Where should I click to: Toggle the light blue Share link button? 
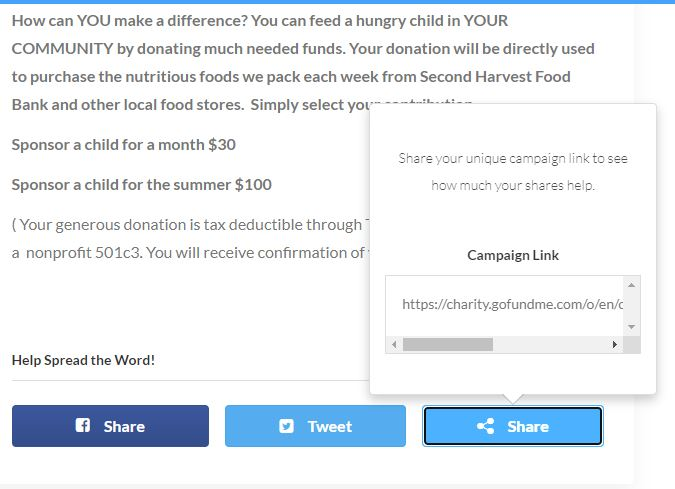513,426
